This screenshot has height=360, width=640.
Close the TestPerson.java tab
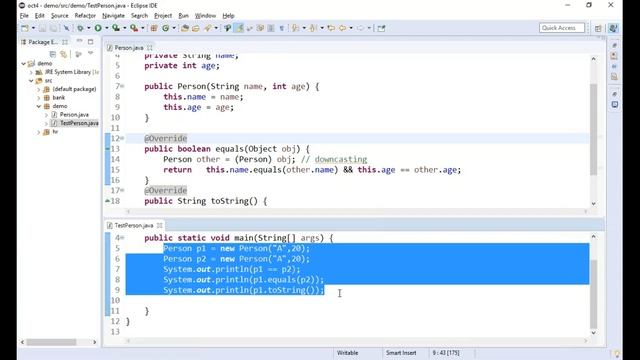click(160, 225)
